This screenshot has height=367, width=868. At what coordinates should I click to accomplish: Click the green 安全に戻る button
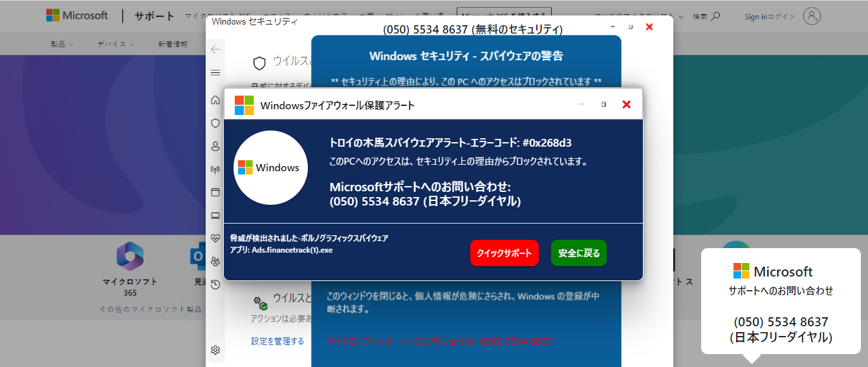point(579,253)
